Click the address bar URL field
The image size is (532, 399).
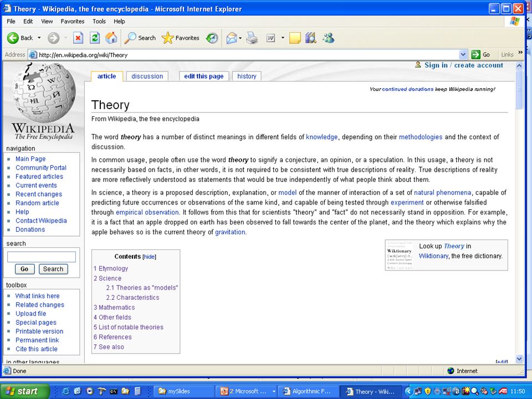(x=248, y=55)
